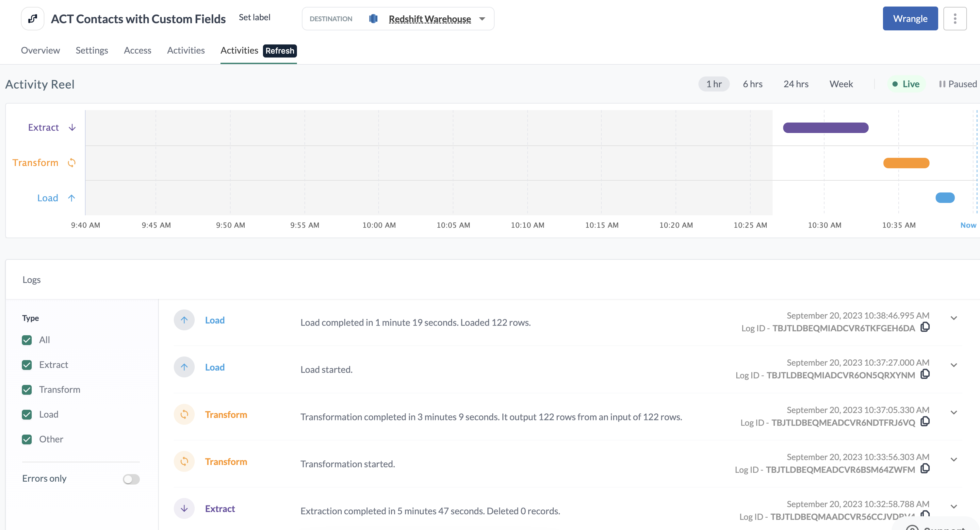Open the three-dot more options menu
Viewport: 980px width, 530px height.
click(955, 19)
